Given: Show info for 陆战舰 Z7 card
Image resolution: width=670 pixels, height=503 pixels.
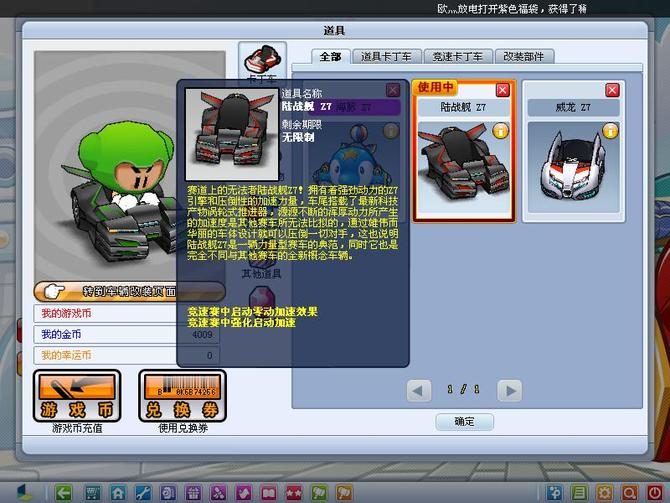Looking at the screenshot, I should 501,130.
